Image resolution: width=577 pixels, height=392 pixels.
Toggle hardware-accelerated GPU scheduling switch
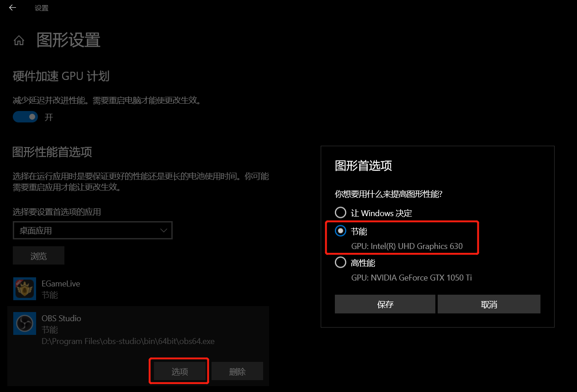(25, 117)
